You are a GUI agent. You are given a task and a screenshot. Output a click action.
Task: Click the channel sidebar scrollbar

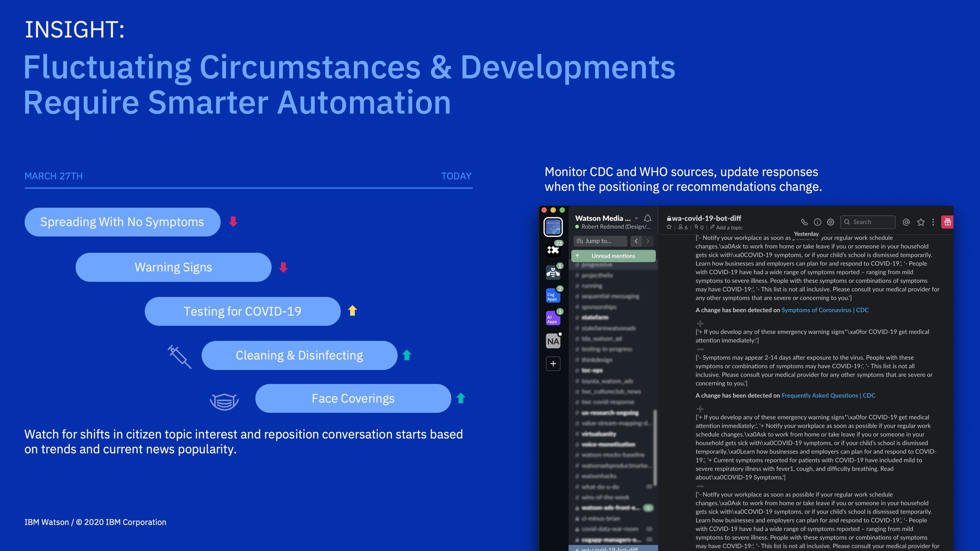coord(654,447)
